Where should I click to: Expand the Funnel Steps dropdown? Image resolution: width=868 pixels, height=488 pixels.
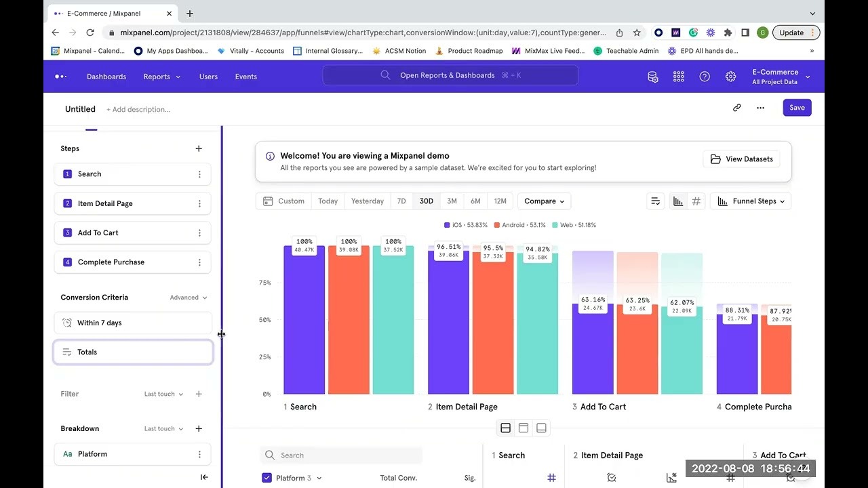pyautogui.click(x=751, y=201)
